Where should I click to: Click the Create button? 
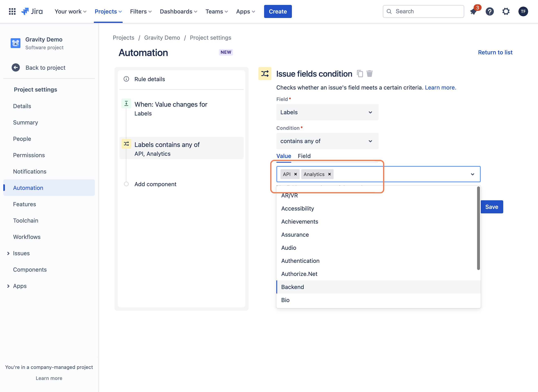pos(278,11)
